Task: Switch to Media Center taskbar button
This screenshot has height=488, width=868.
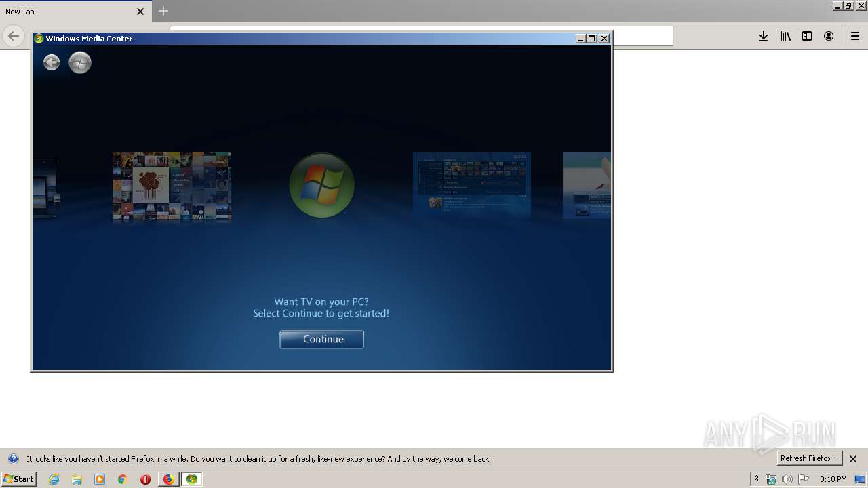Action: coord(192,479)
